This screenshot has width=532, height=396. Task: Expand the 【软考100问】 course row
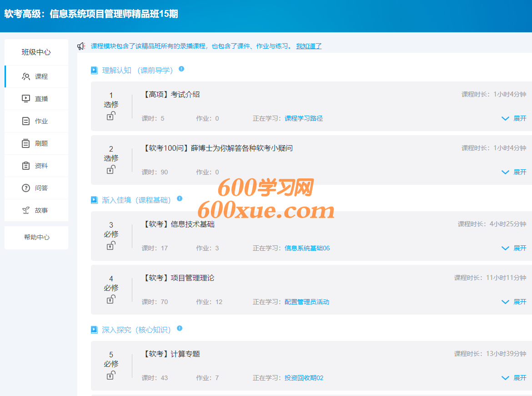tap(514, 172)
